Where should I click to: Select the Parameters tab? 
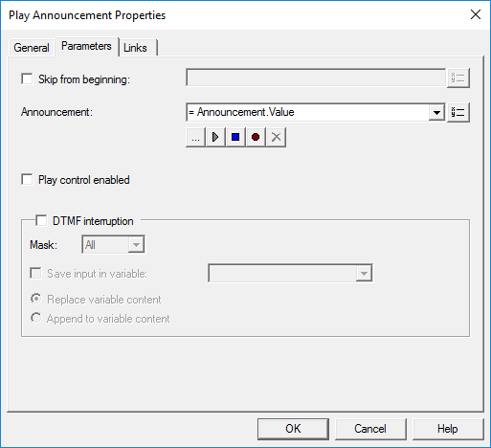[x=86, y=46]
